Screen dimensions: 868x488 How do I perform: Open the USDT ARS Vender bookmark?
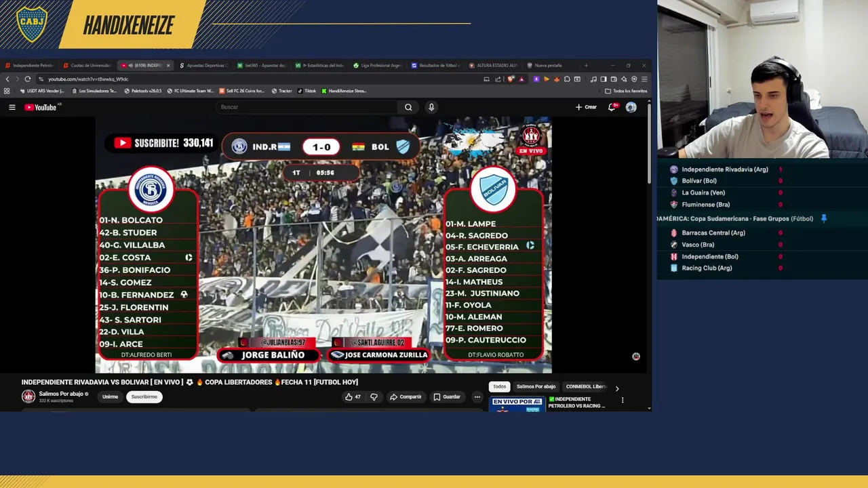[x=42, y=91]
